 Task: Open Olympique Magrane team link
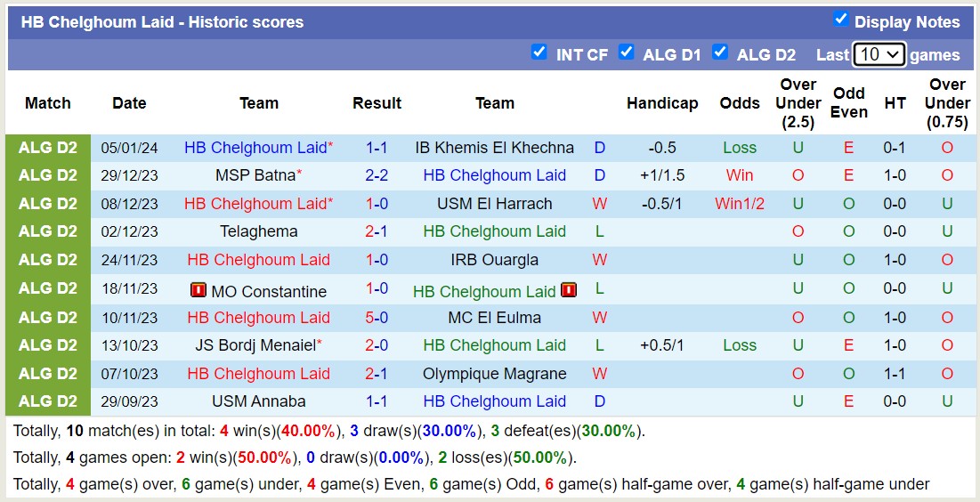[x=494, y=374]
